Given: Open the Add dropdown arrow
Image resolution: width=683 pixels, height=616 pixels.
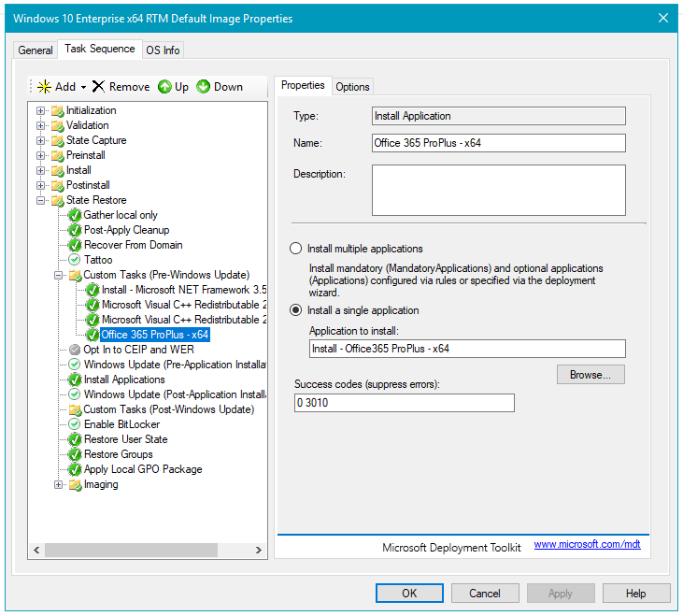Looking at the screenshot, I should [x=83, y=87].
